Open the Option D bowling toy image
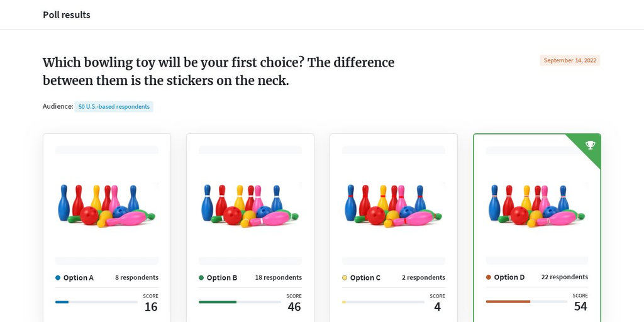 tap(537, 205)
